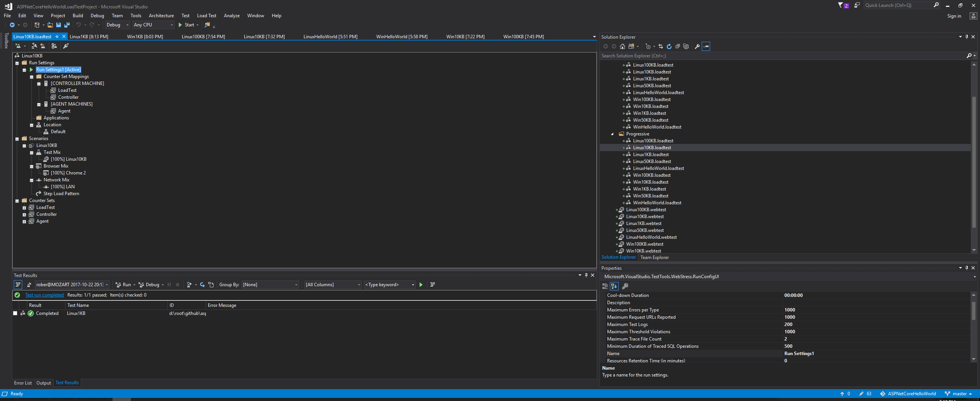Screen dimensions: 980x401
Task: Collapse the Run Settings tree node
Action: click(x=17, y=63)
